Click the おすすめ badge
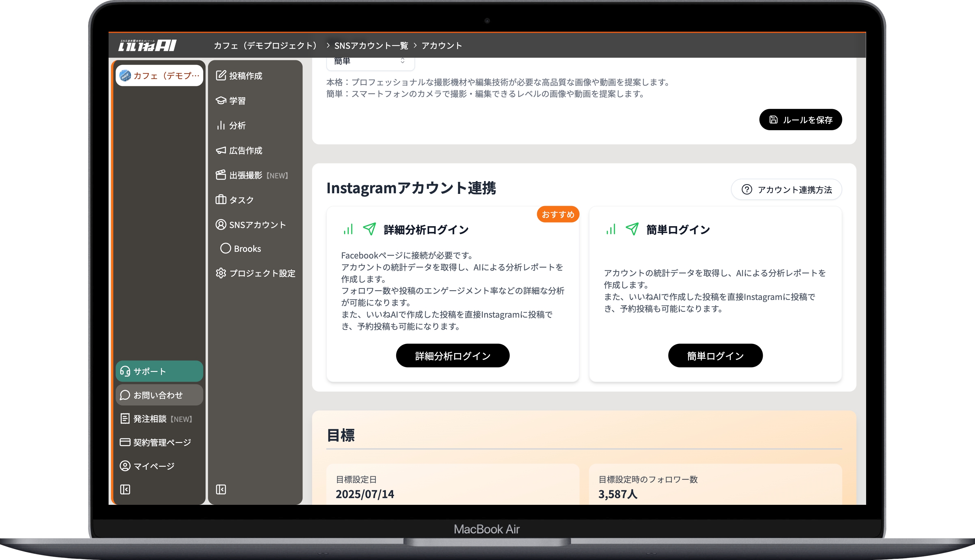The width and height of the screenshot is (975, 560). pyautogui.click(x=558, y=214)
